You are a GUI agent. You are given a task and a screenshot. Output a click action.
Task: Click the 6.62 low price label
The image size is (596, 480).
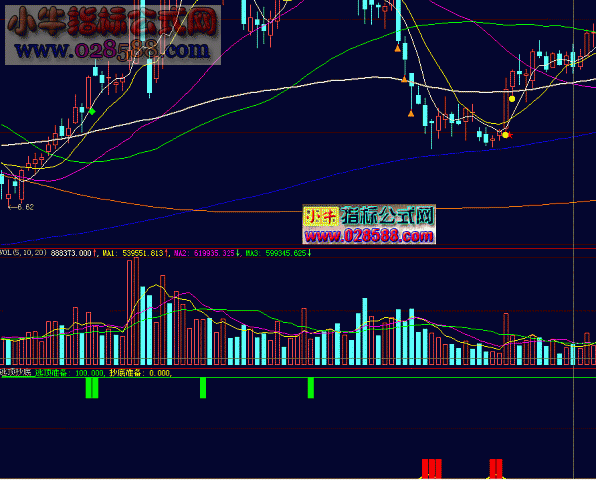click(25, 207)
